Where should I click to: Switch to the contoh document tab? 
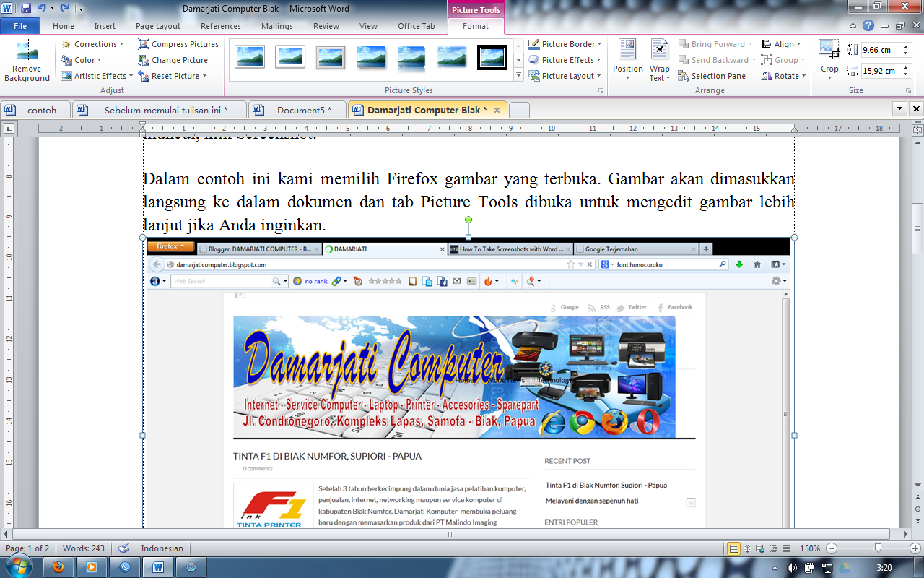[36, 110]
